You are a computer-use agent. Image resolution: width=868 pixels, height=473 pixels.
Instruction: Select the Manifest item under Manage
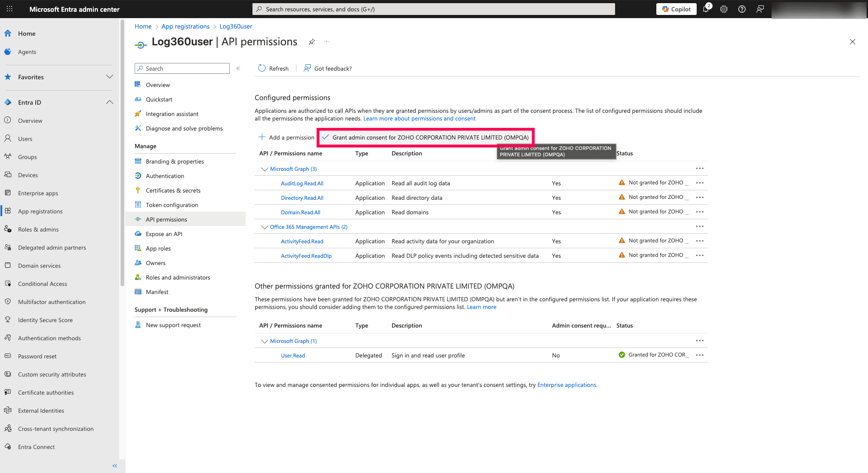(x=157, y=292)
